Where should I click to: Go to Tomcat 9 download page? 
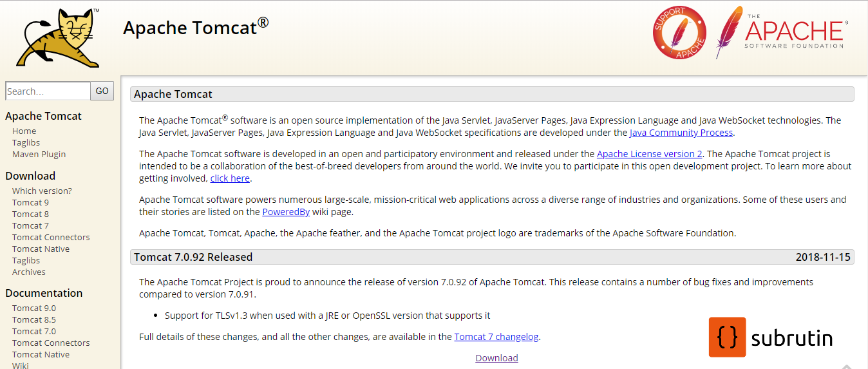tap(30, 202)
